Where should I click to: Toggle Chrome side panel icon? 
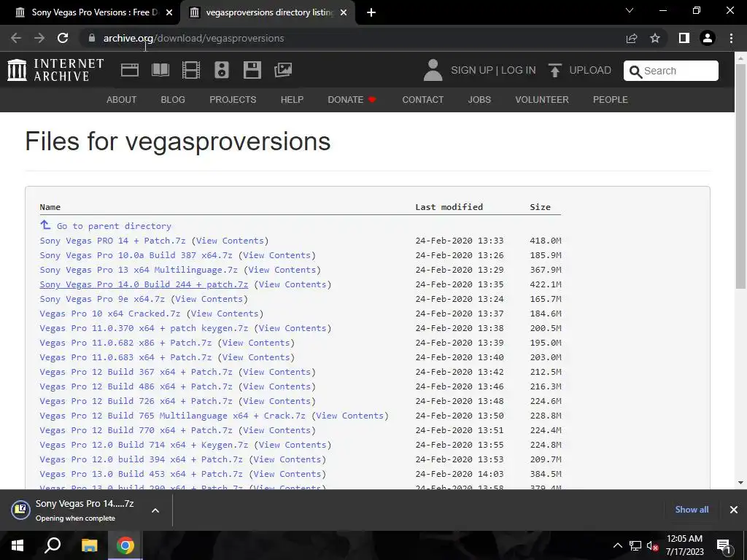pyautogui.click(x=684, y=38)
